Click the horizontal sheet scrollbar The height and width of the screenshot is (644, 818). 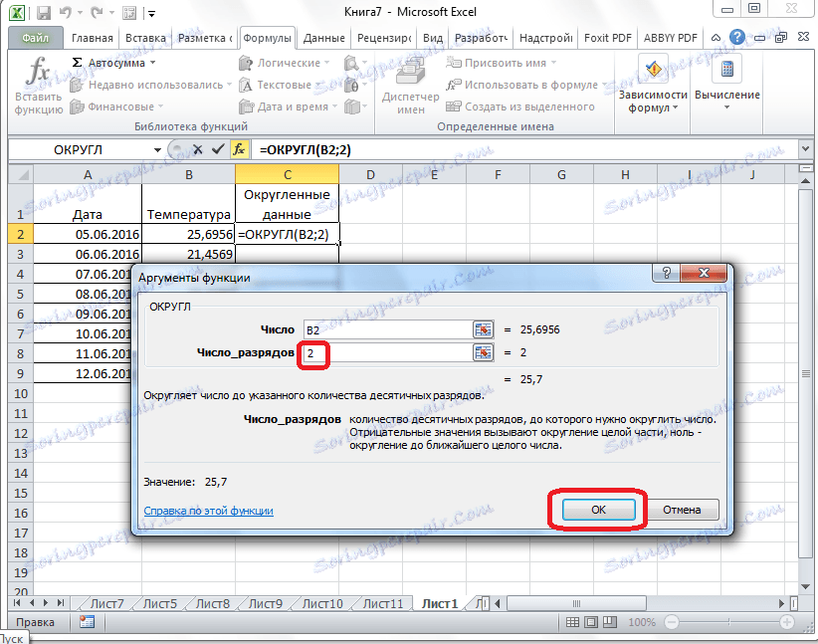coord(576,604)
